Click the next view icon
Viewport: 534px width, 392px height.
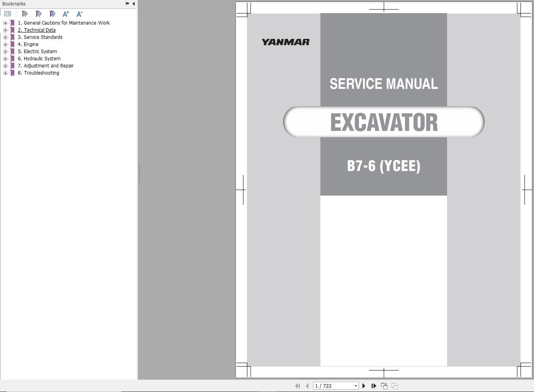[x=394, y=385]
